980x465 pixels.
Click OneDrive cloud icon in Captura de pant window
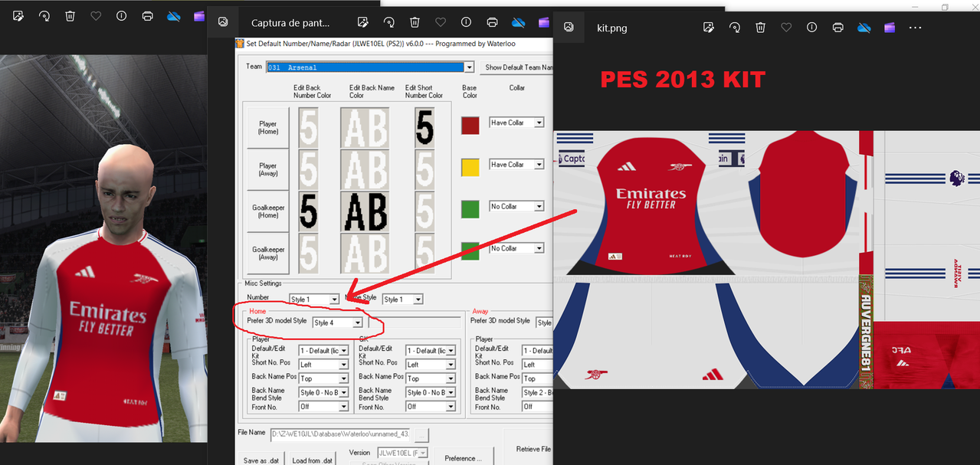[x=519, y=22]
